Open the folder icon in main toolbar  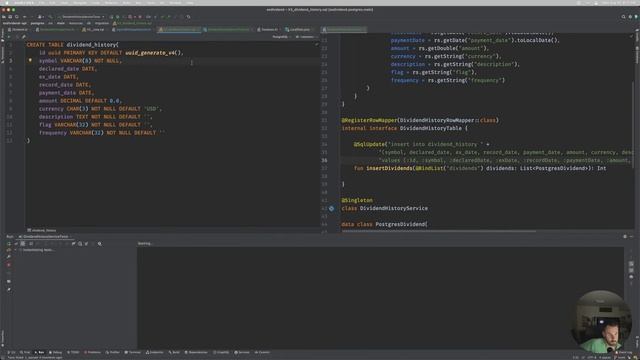pyautogui.click(x=4, y=17)
